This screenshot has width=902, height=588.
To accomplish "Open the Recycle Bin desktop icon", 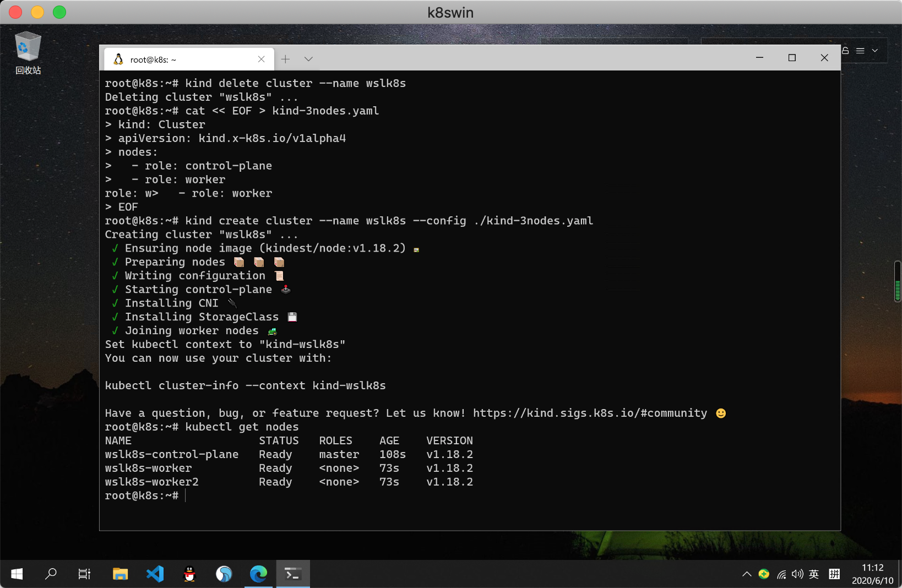I will tap(28, 53).
